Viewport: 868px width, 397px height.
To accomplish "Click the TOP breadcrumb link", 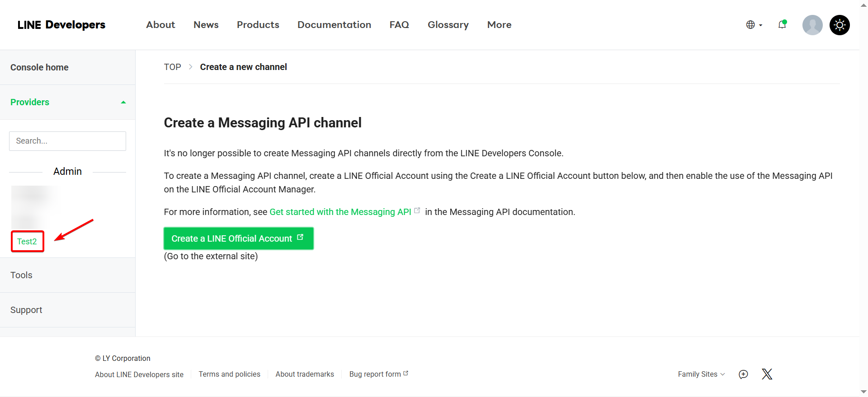I will (x=172, y=67).
